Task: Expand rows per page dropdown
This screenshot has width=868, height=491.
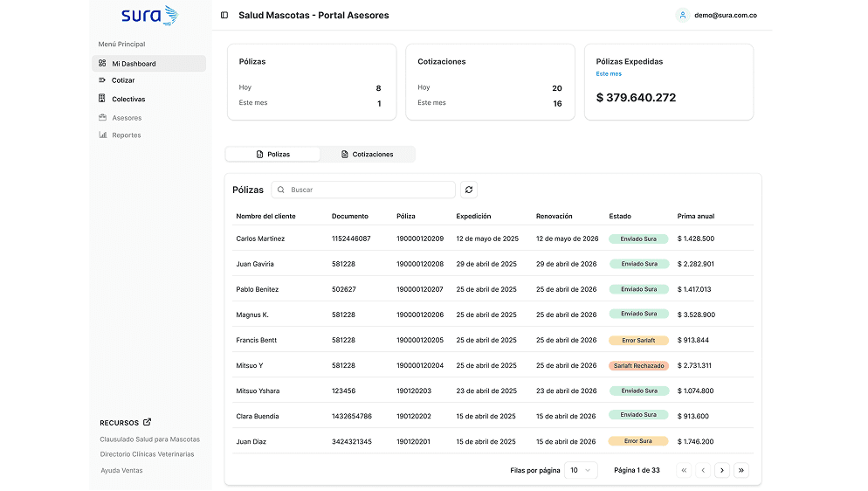Action: [x=581, y=470]
